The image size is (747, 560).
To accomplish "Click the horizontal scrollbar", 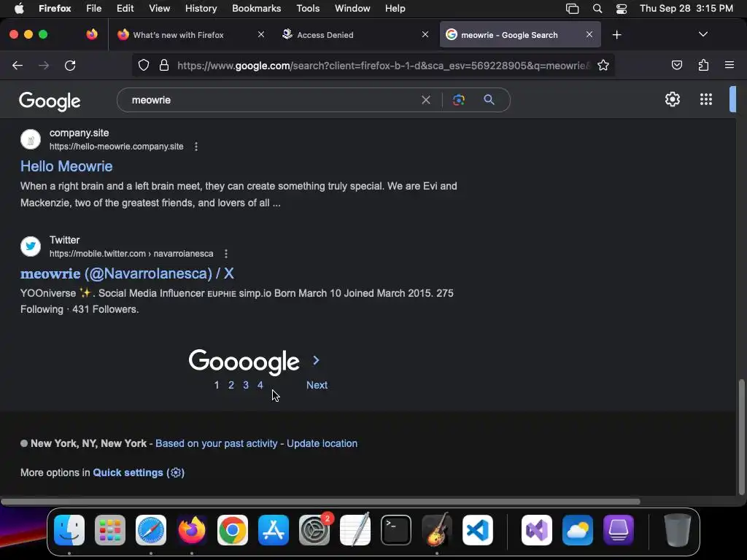I will click(320, 502).
